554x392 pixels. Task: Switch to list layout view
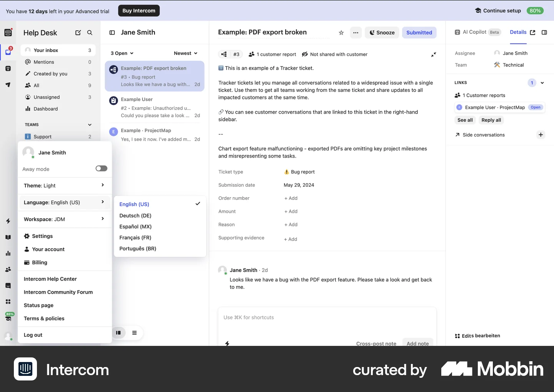(134, 333)
